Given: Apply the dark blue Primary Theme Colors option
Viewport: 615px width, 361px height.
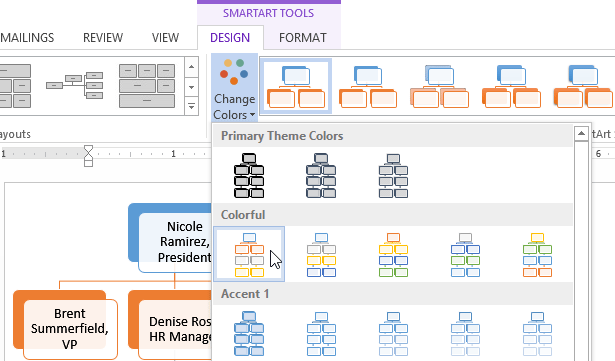Looking at the screenshot, I should (321, 175).
